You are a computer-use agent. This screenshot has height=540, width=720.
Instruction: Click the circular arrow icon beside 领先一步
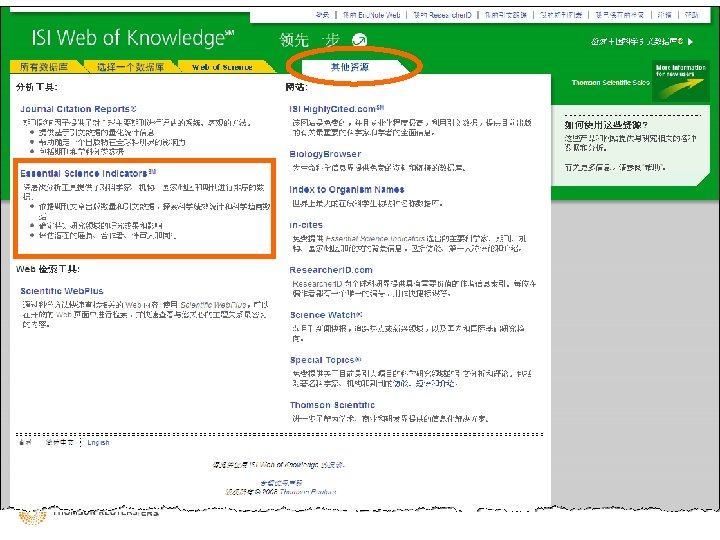359,40
